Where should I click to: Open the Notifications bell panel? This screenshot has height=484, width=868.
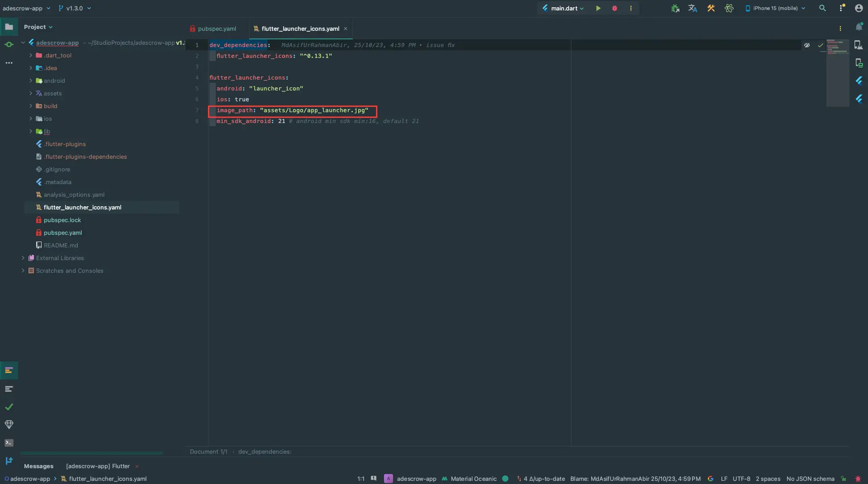pos(859,27)
